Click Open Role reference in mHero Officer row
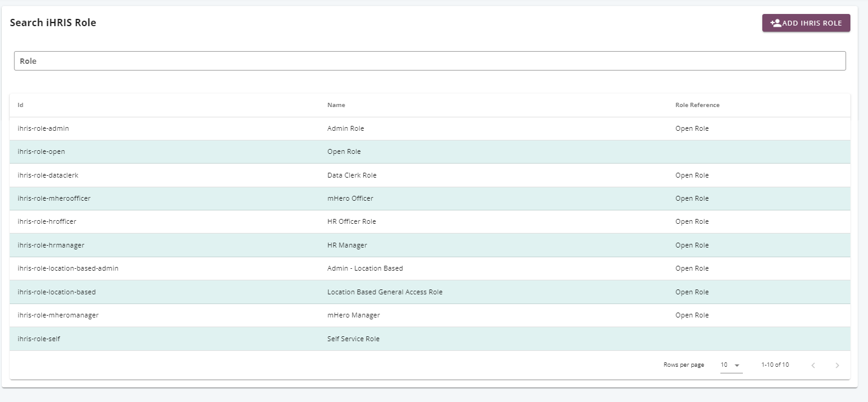Screen dimensions: 868x402 692,198
